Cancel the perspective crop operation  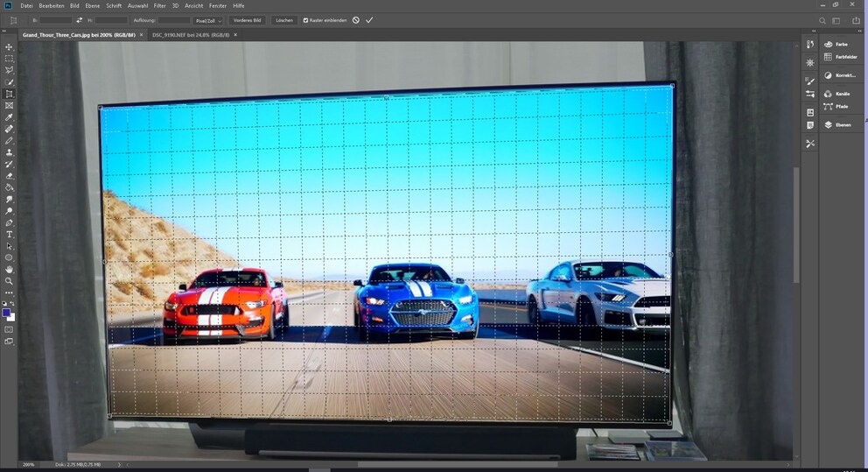[x=356, y=20]
